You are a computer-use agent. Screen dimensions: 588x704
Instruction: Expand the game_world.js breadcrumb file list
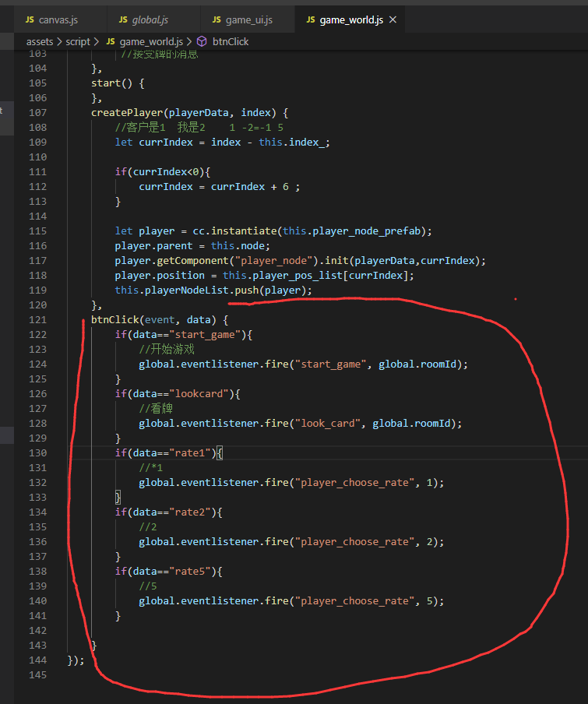151,41
